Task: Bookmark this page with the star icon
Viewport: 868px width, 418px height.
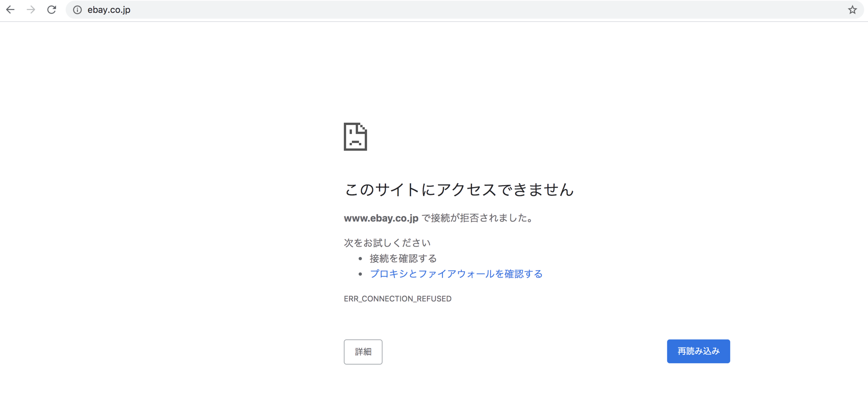Action: (x=852, y=10)
